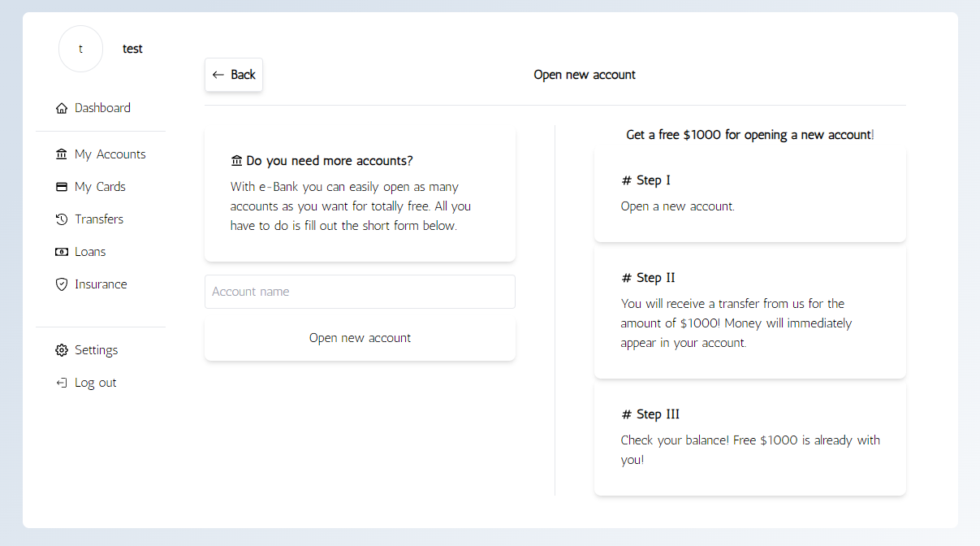The width and height of the screenshot is (980, 546).
Task: Click the circular 't' avatar
Action: point(80,49)
